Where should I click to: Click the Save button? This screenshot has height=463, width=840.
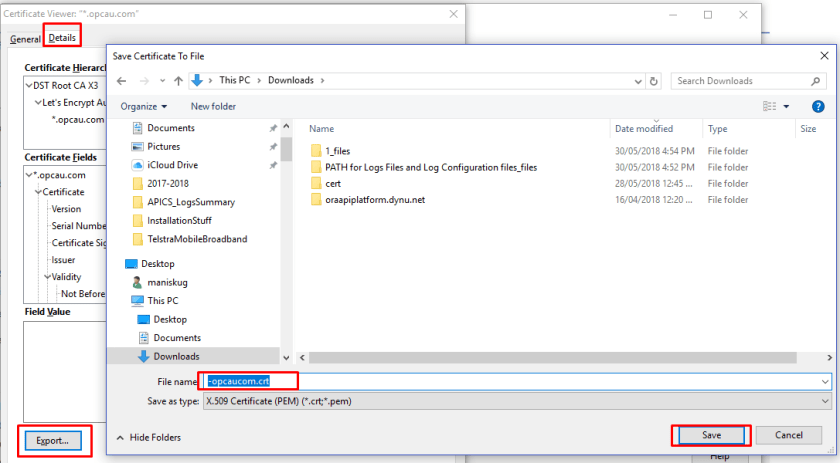(710, 435)
